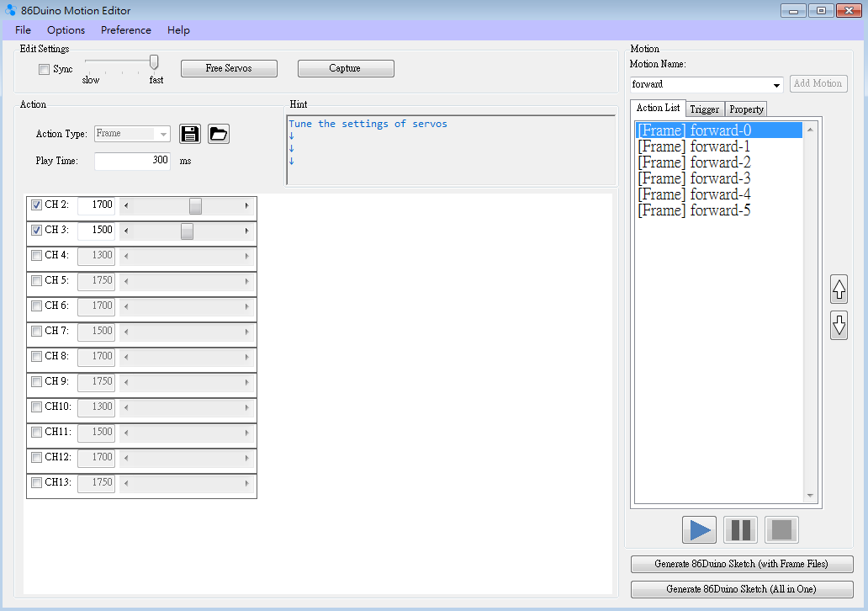Open the File menu
The width and height of the screenshot is (868, 611).
23,30
